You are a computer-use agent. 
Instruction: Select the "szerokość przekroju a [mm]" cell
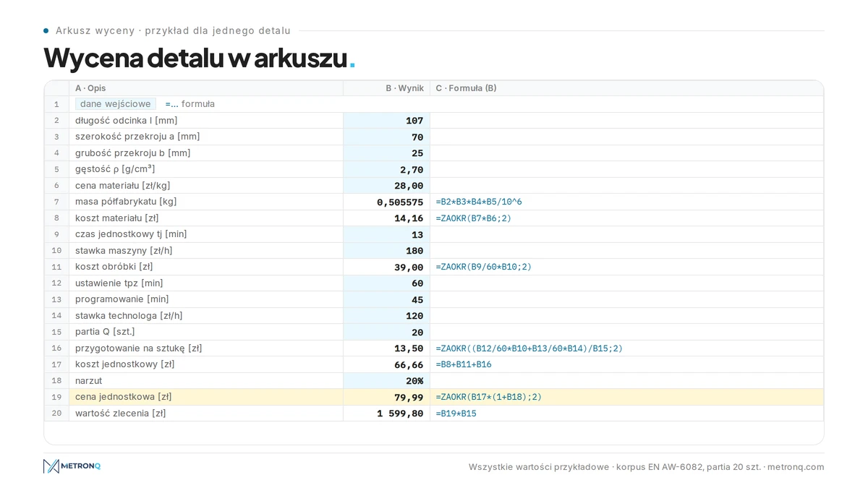point(206,137)
